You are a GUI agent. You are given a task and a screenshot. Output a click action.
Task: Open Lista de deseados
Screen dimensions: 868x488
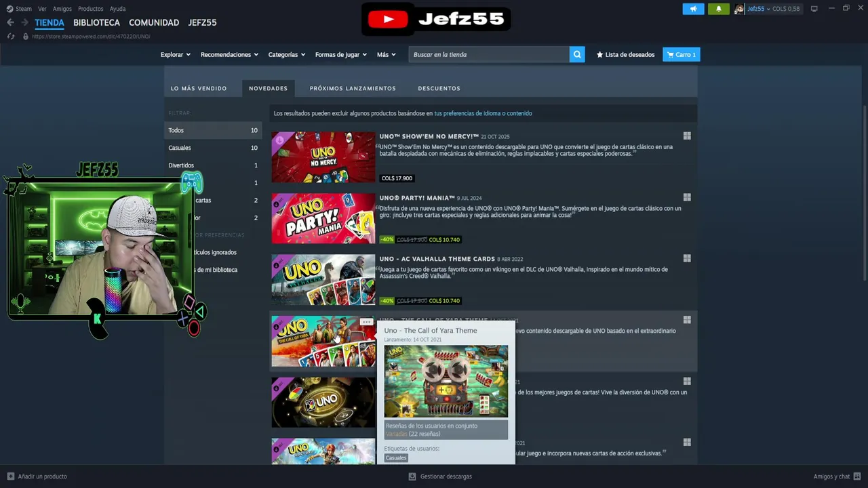625,54
